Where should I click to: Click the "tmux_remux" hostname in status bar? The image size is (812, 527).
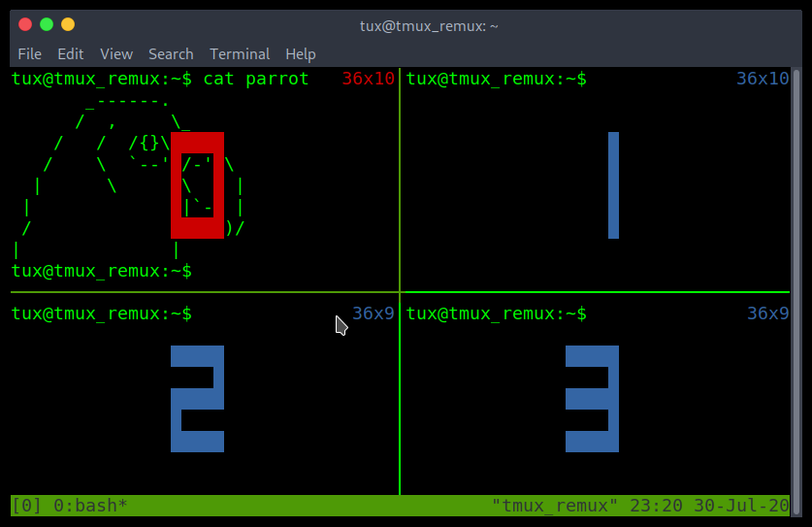coord(555,506)
